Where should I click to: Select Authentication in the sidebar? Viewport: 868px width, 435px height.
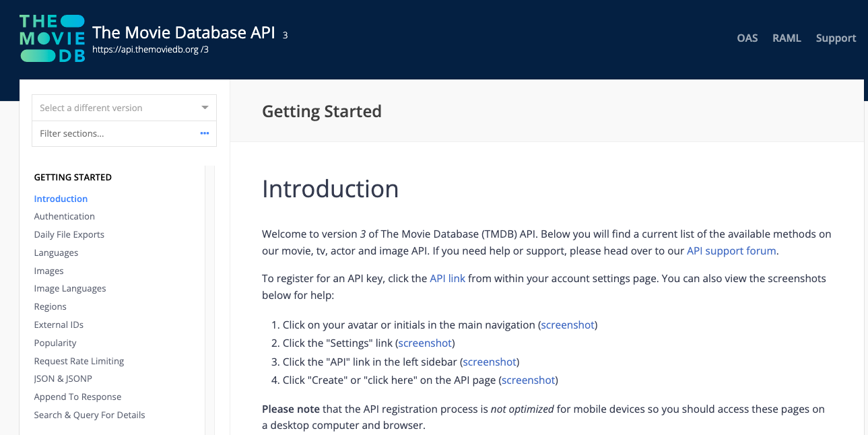[x=65, y=216]
